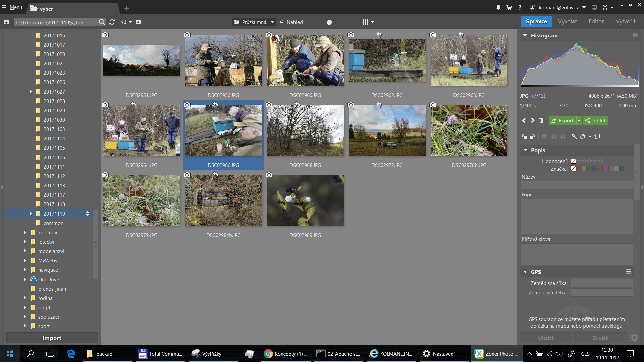Click the shopping cart icon
The height and width of the screenshot is (362, 644).
[x=509, y=7]
